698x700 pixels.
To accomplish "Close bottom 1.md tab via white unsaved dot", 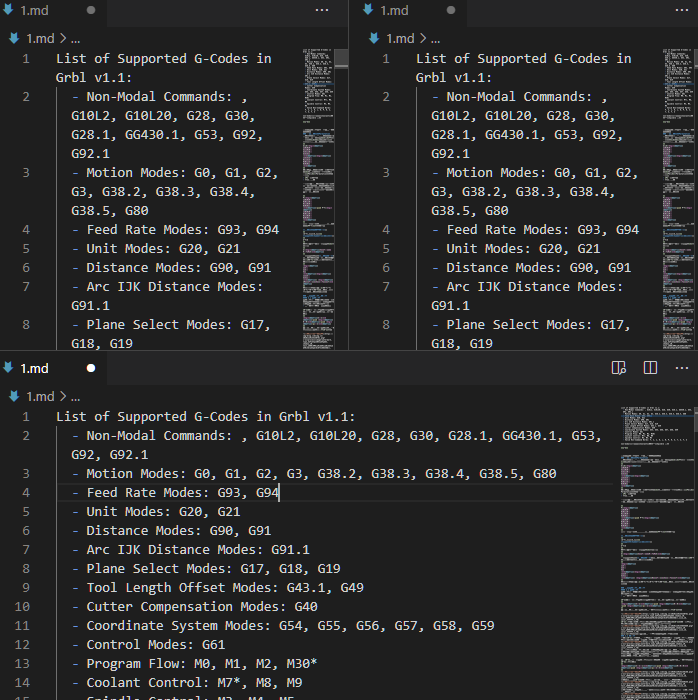I will pyautogui.click(x=91, y=368).
